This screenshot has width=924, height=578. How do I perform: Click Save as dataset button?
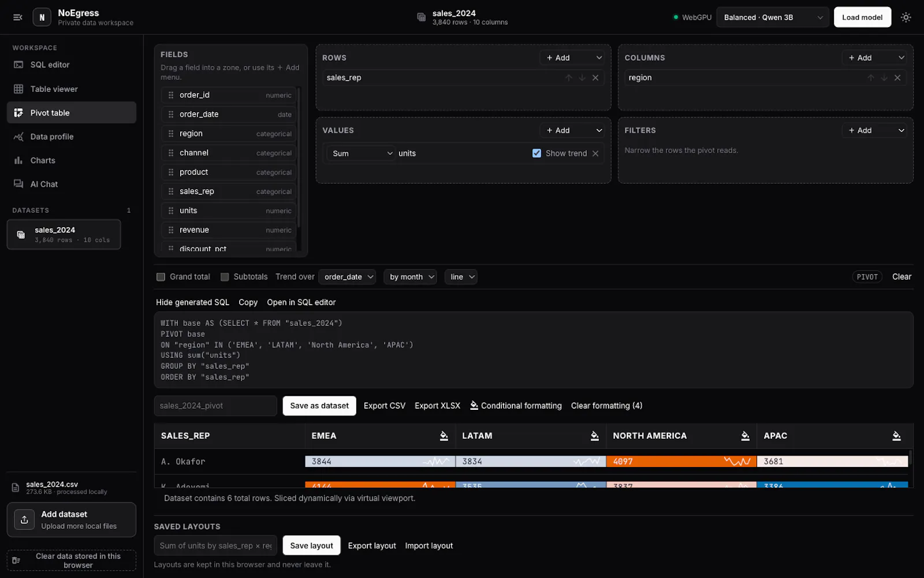coord(319,406)
